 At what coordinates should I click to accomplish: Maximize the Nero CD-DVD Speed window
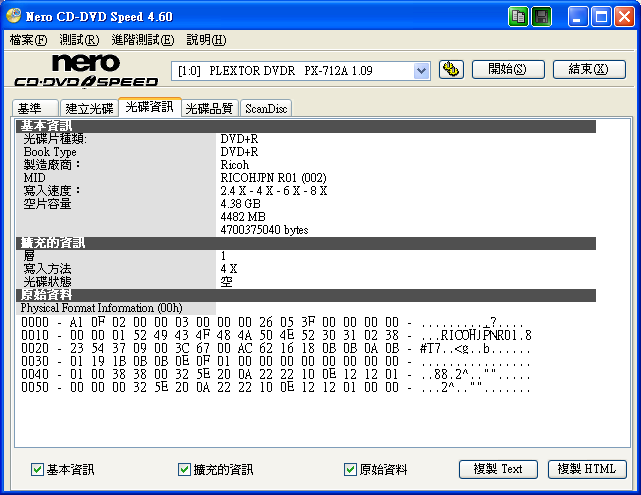click(601, 17)
